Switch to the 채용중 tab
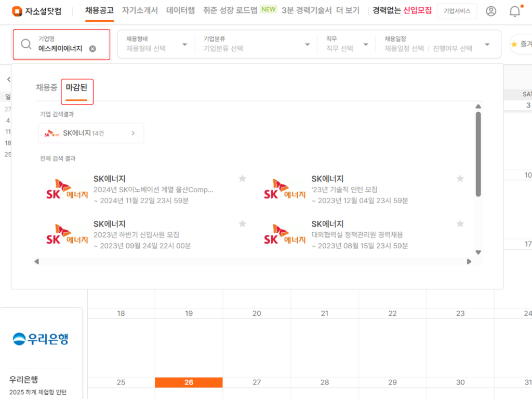Screen dimensions: 532x399 coord(46,88)
